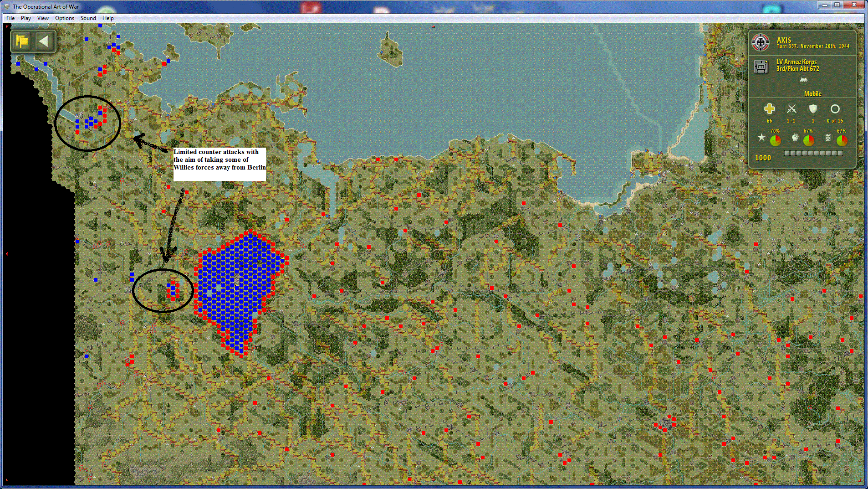
Task: Click the shield defense icon
Action: pyautogui.click(x=813, y=109)
